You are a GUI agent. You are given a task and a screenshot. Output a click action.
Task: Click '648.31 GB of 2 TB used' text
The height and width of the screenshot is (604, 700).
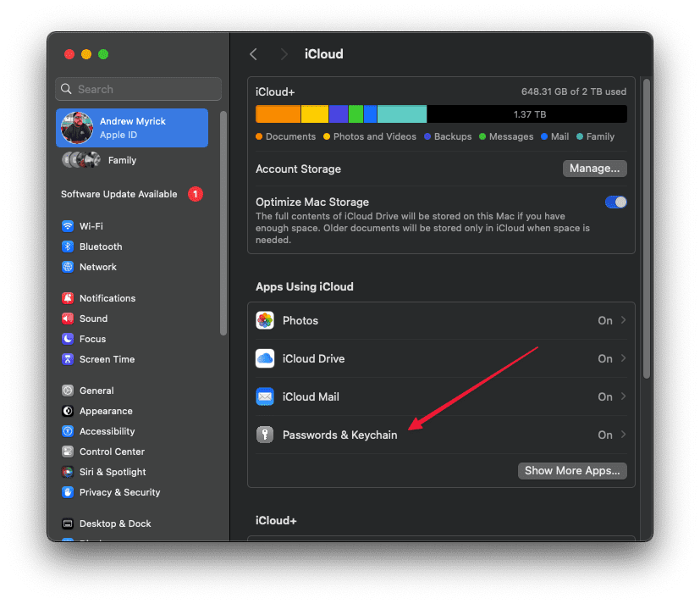pos(574,91)
